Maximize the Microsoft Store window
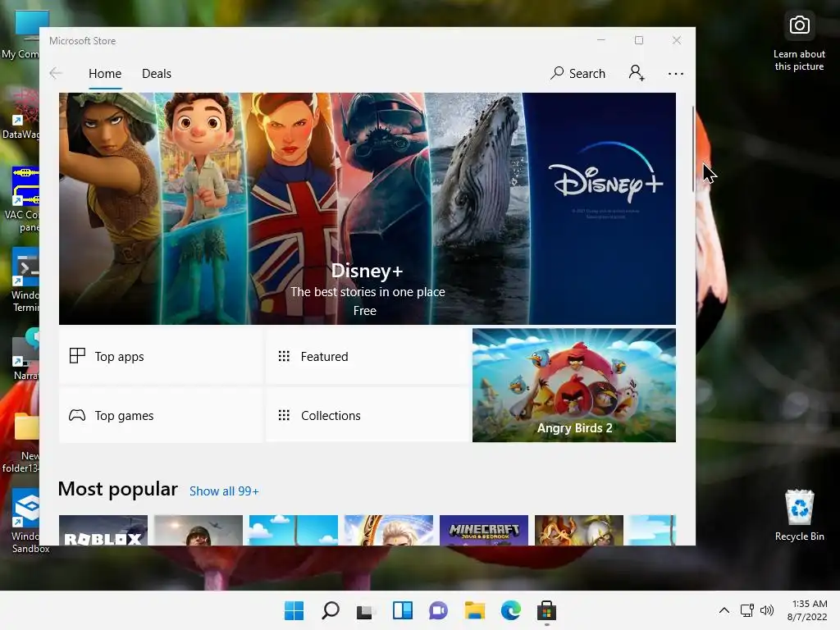The image size is (840, 630). point(638,40)
